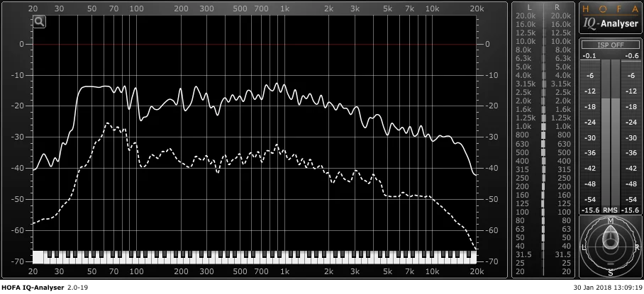Click the 100 label on the lower frequency axis
Screen dimensions: 644x294
[x=136, y=271]
